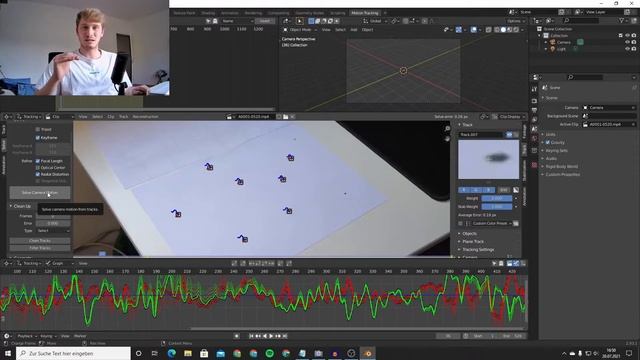Open the Keying menu
This screenshot has width=640, height=360.
48,336
